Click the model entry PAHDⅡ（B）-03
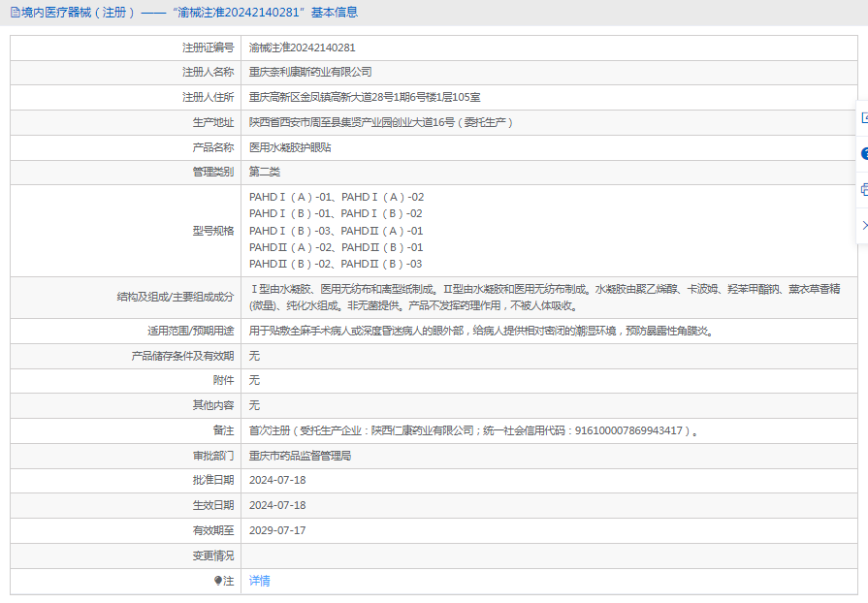The image size is (868, 603). 382,264
